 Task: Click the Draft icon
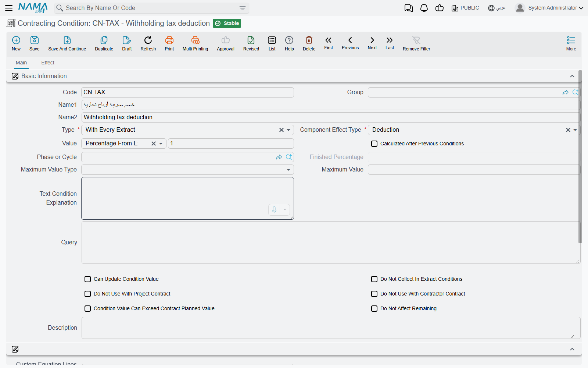pyautogui.click(x=127, y=40)
